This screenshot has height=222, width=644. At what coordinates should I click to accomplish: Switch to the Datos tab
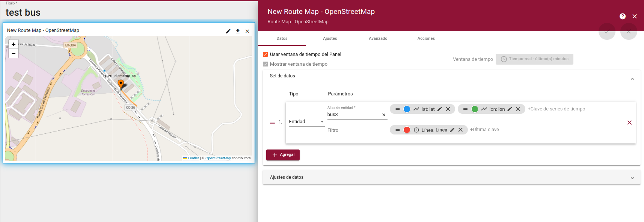tap(282, 38)
